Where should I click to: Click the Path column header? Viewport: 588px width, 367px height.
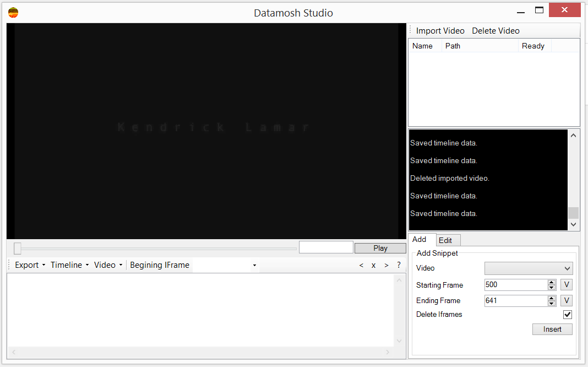480,46
